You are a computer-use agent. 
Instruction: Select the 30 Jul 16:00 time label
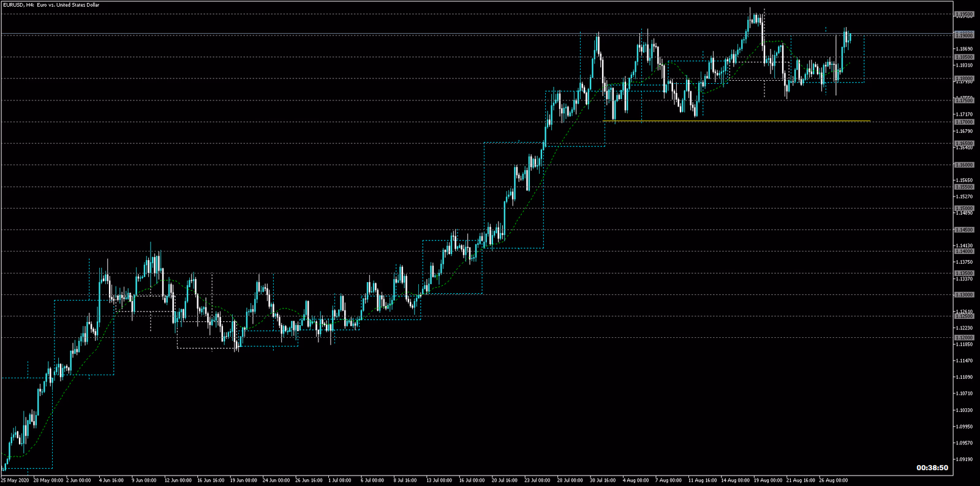coord(603,480)
